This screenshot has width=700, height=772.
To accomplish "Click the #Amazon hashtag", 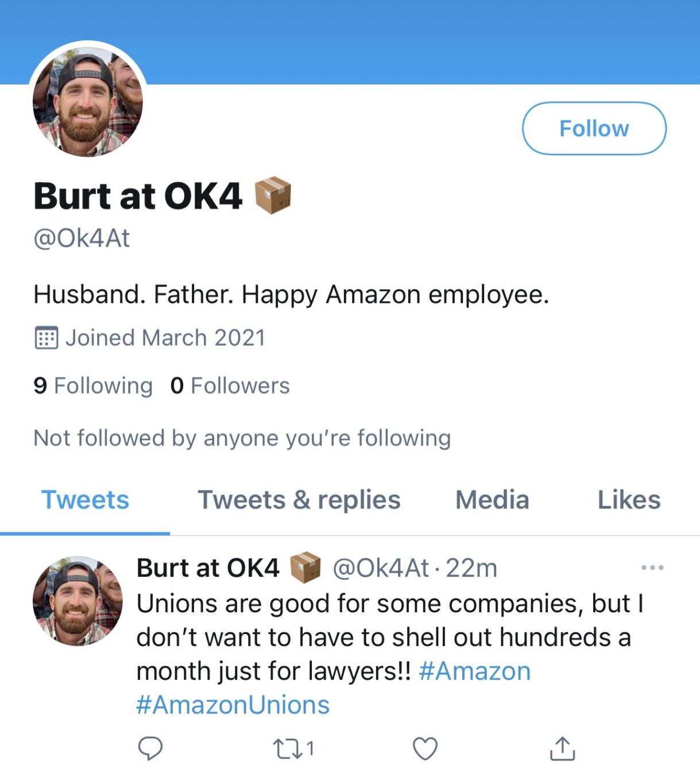I will pos(474,671).
